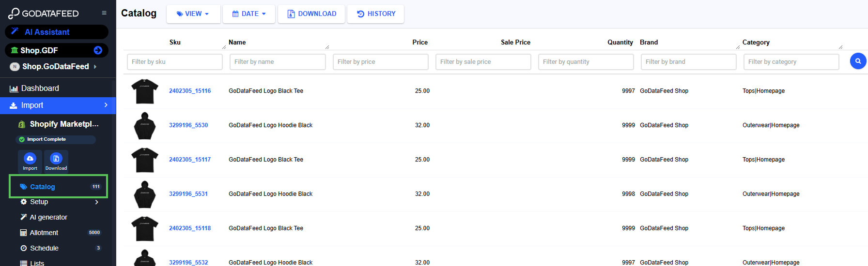The image size is (868, 266).
Task: Open SKU 2402305_15117 link
Action: [x=190, y=160]
